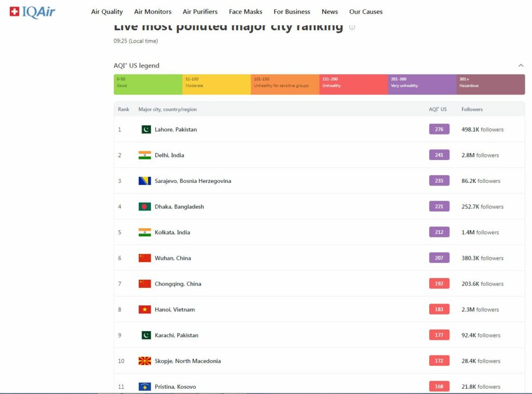
Task: Click Chongqing's 192 AQI badge
Action: coord(439,284)
